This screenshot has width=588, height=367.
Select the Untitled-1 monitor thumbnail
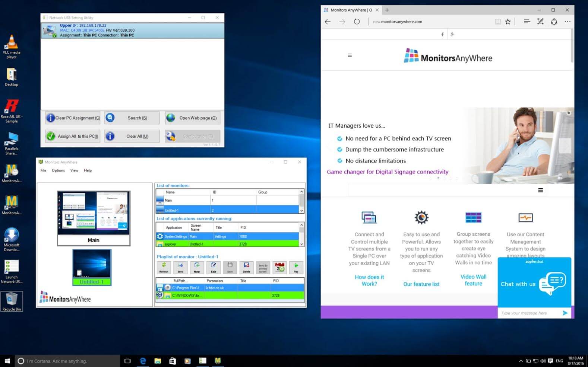92,267
